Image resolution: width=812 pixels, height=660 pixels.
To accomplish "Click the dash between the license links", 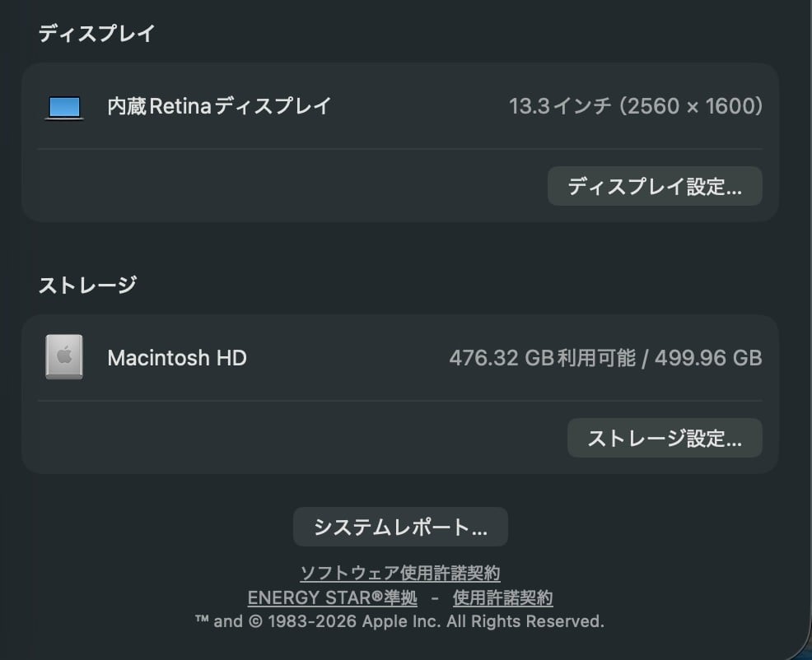I will [435, 598].
